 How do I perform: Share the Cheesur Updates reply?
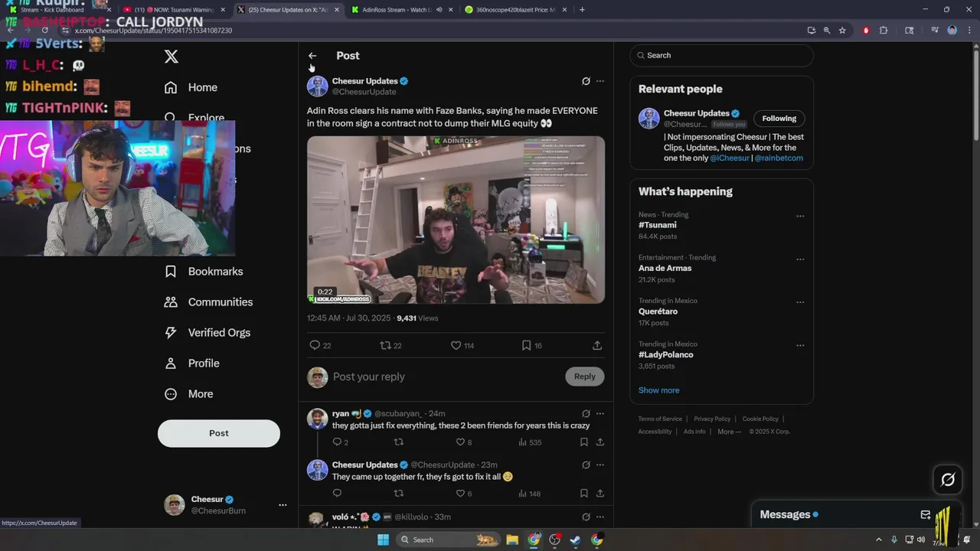pos(600,494)
